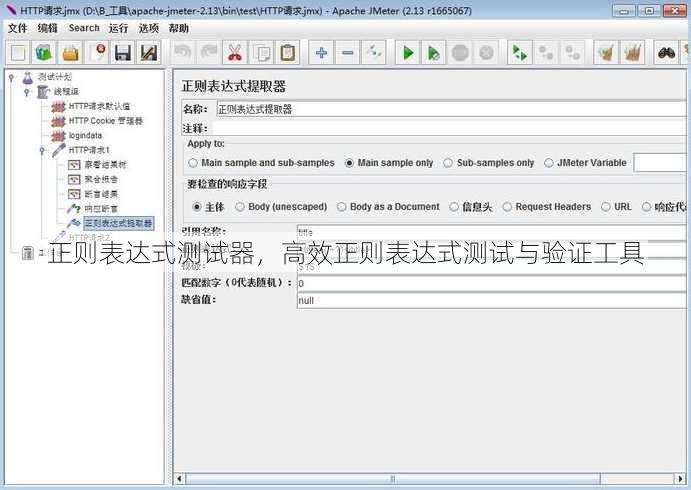Collapse the HTTP请求1 tree node handle
The width and height of the screenshot is (691, 490).
[43, 150]
